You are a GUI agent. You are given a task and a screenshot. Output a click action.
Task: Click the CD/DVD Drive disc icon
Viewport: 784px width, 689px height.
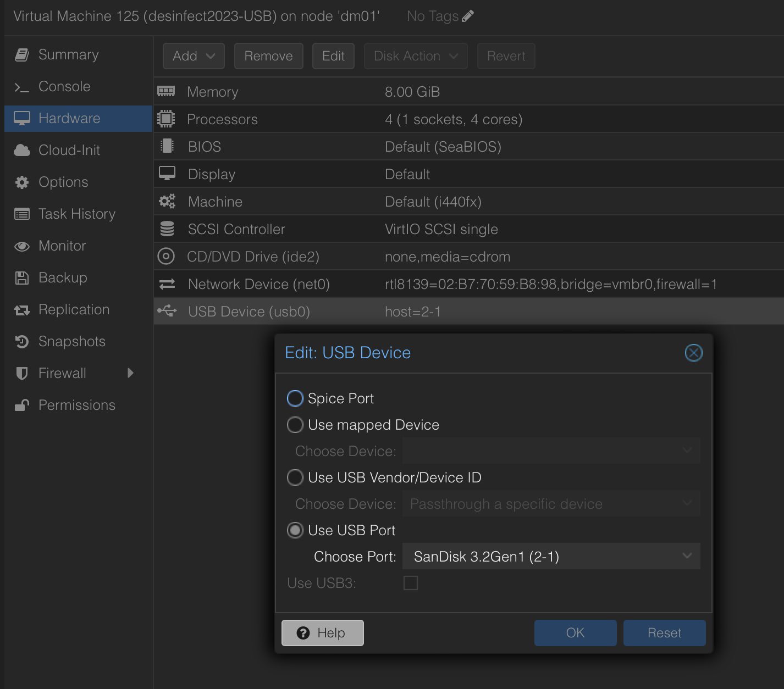tap(166, 256)
